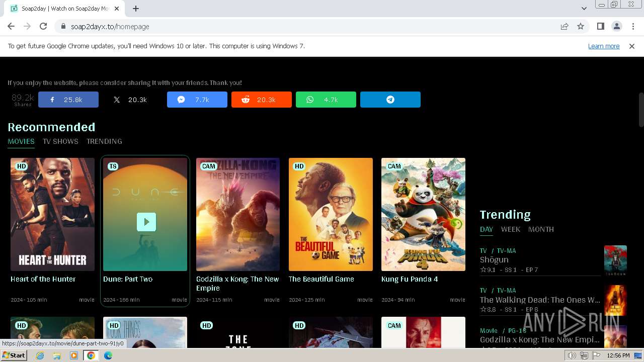Viewport: 644px width, 362px height.
Task: Open The Walking Dead: The Ones trending entry
Action: [x=540, y=300]
